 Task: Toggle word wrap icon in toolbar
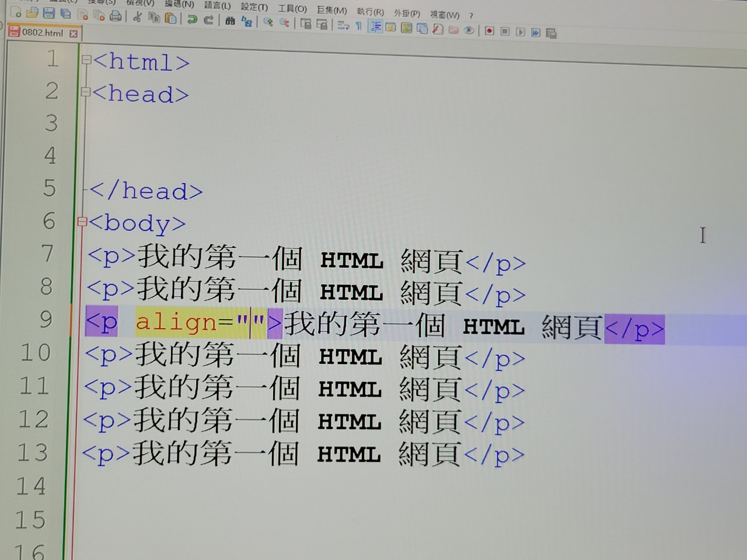(343, 25)
